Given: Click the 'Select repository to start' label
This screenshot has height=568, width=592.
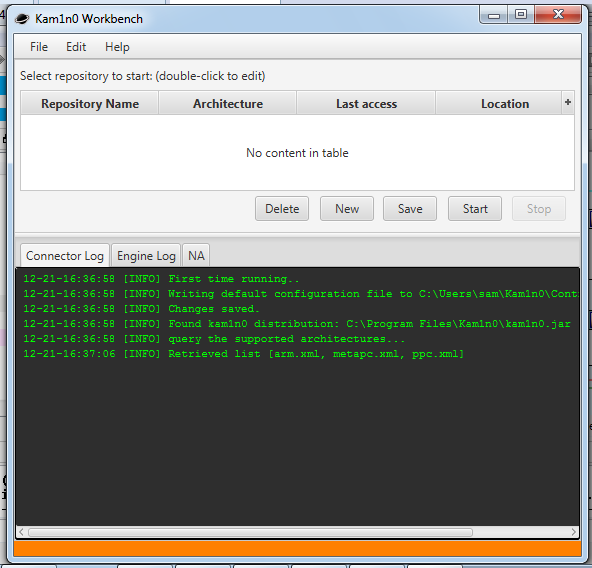Looking at the screenshot, I should coord(142,76).
